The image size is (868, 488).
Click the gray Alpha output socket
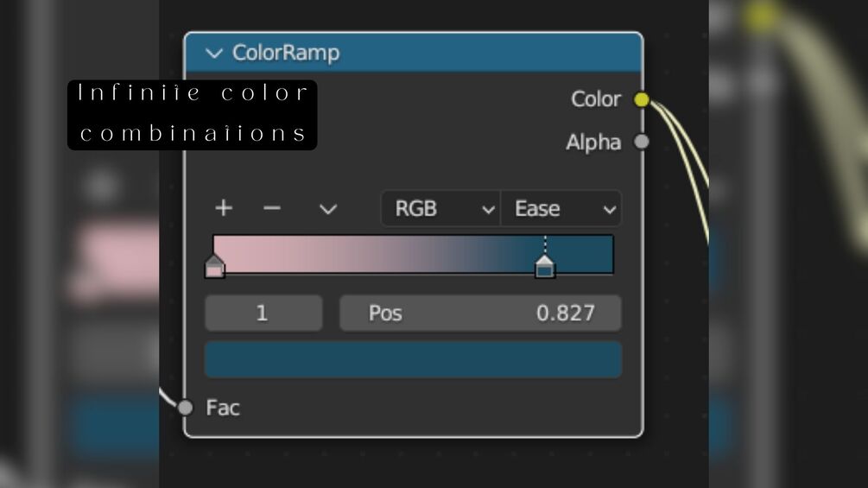[641, 142]
